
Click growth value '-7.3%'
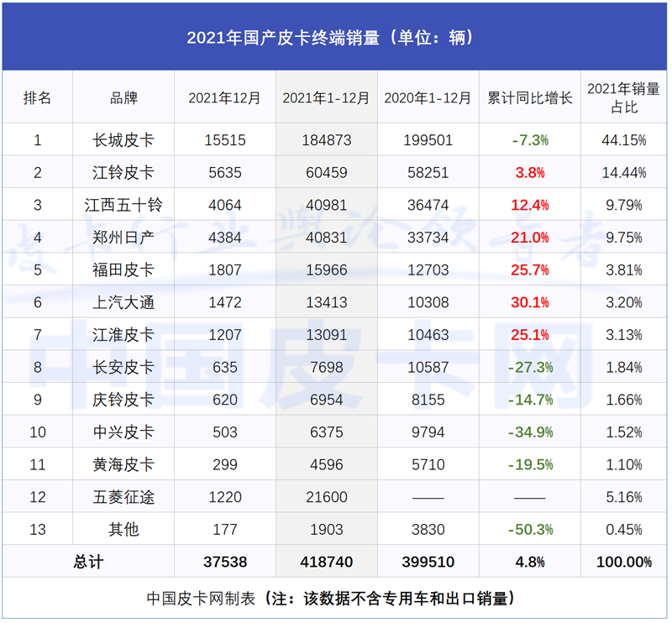point(530,140)
